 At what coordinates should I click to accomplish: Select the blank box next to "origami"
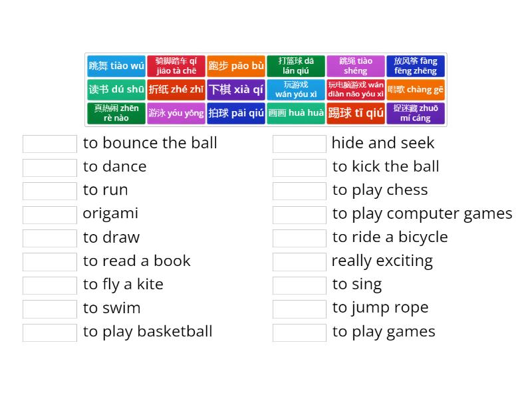(50, 214)
